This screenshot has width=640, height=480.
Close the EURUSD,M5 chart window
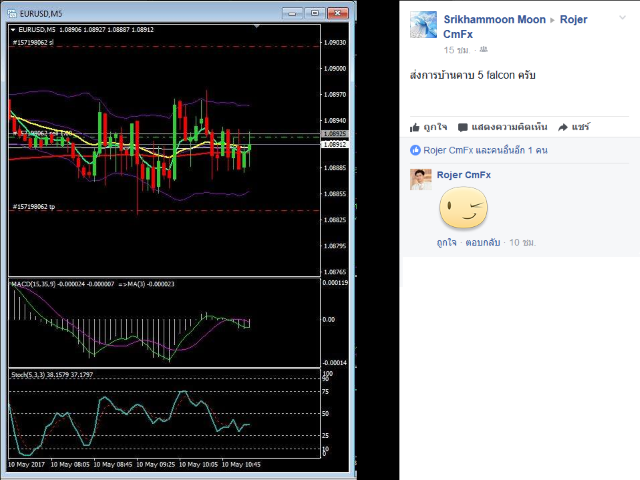338,13
